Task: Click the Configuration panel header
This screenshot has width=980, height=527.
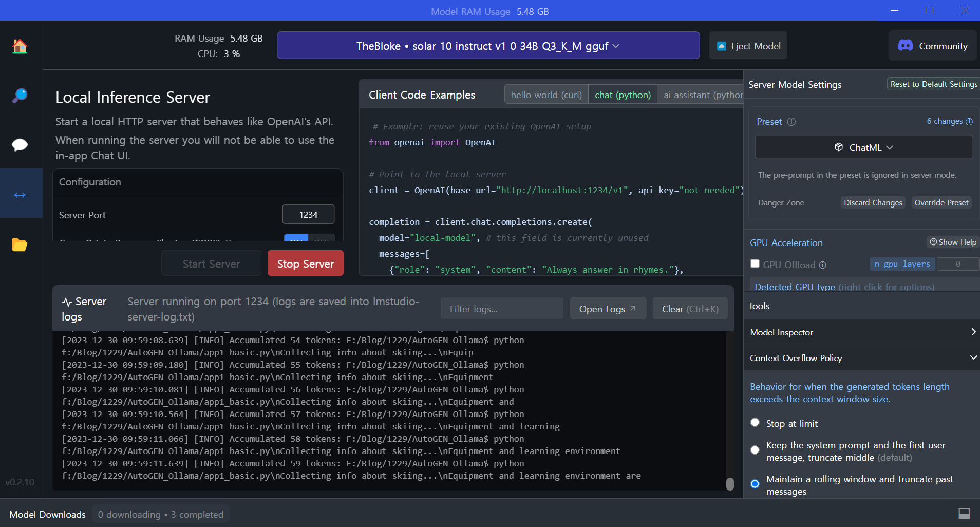Action: (198, 182)
